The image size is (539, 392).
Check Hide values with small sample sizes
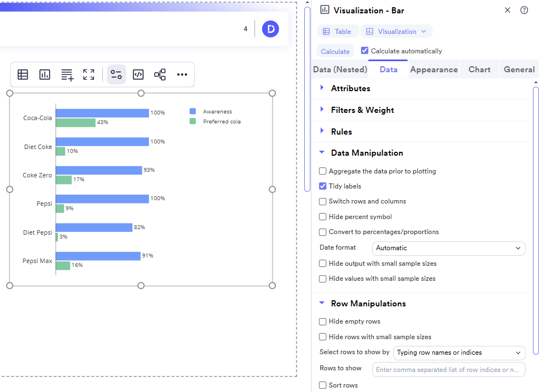[x=323, y=279]
